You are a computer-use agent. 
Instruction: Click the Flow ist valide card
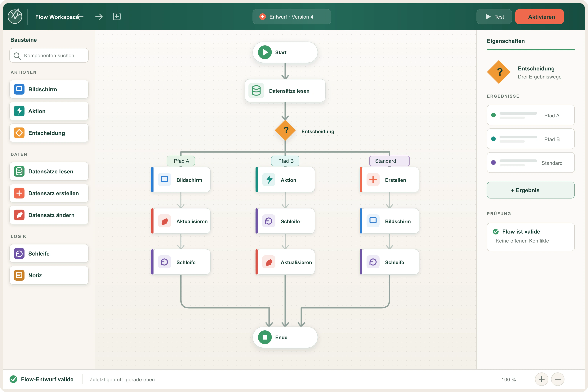(x=531, y=237)
